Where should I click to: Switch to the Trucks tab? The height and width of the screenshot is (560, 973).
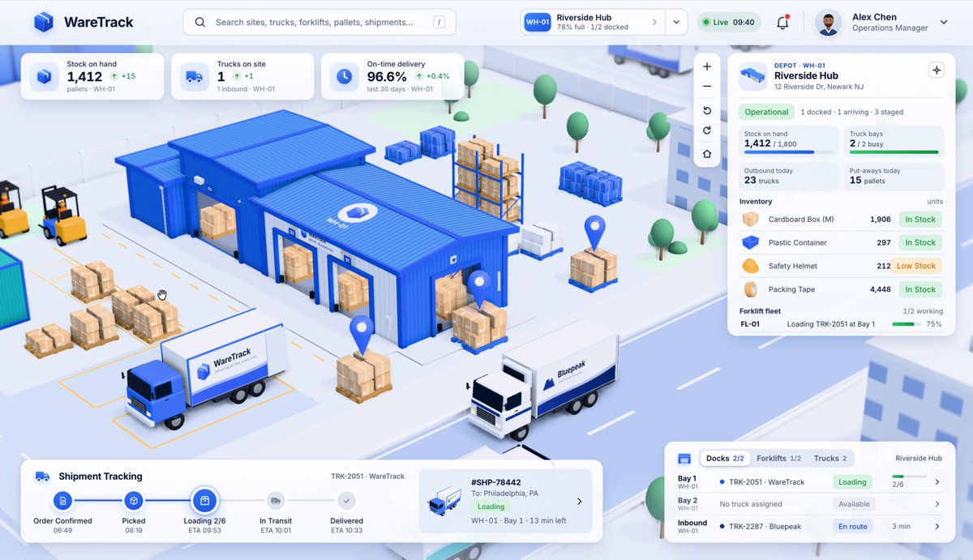830,459
